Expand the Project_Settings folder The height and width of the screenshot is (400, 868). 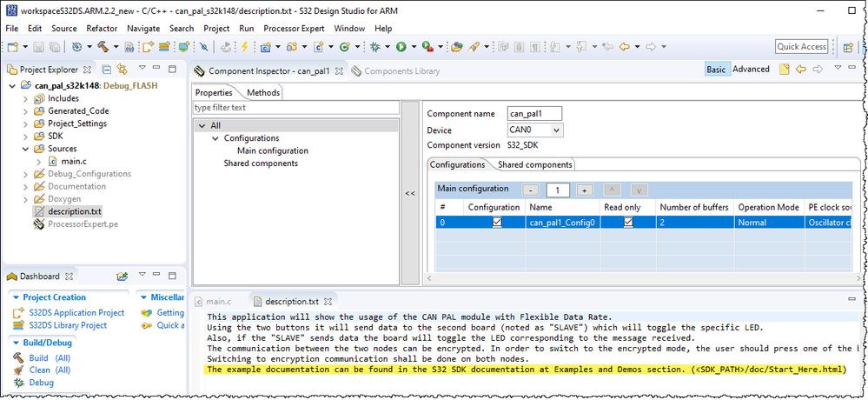pos(25,123)
